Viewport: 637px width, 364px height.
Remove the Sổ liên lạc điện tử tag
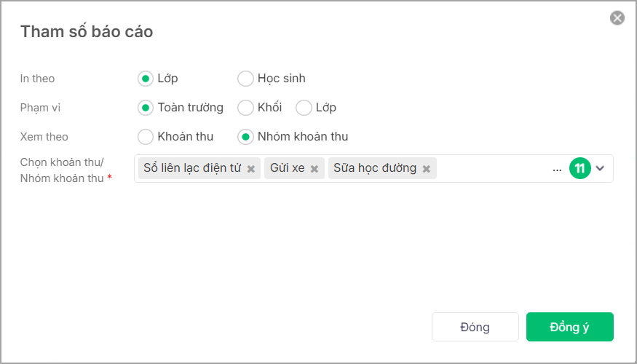click(251, 169)
